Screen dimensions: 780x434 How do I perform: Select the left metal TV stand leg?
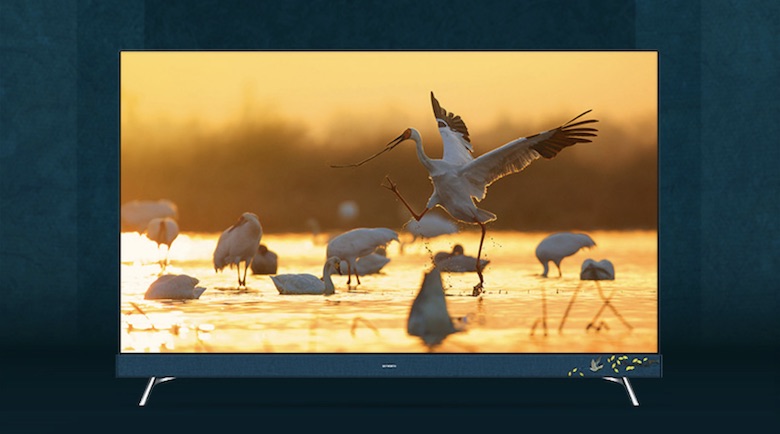[x=153, y=388]
